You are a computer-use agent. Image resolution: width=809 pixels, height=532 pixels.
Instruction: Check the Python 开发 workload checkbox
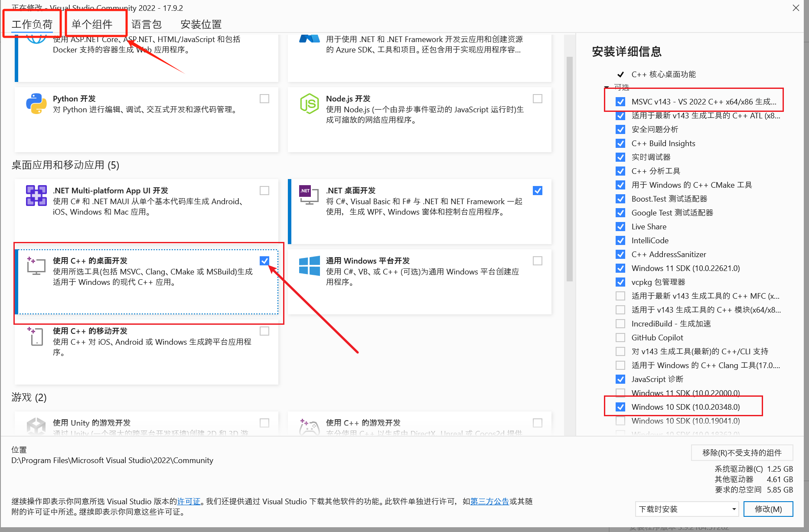264,99
